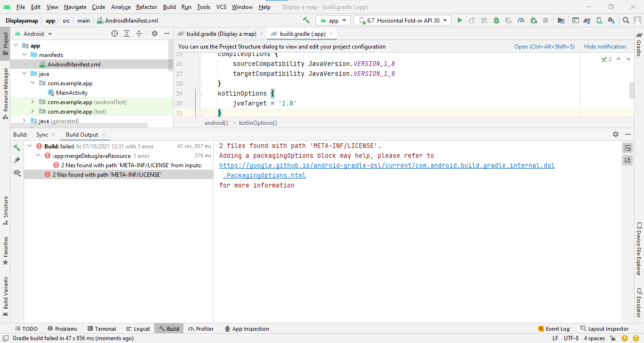Open the Android project view dropdown
Viewport: 644px width, 343px height.
pyautogui.click(x=33, y=33)
